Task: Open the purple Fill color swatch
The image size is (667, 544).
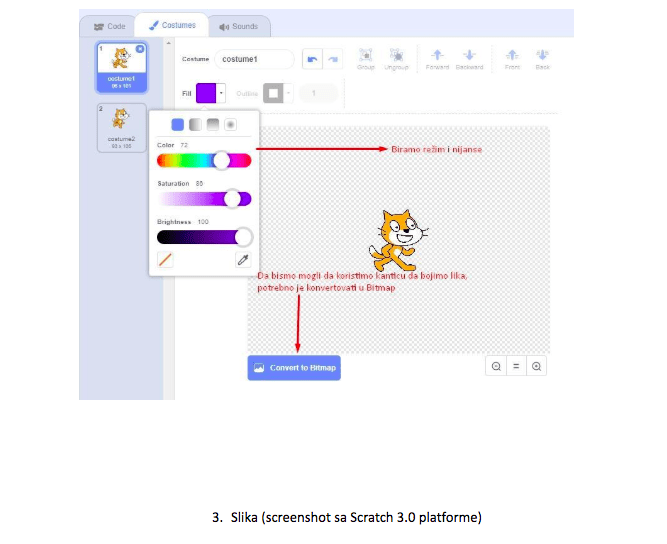Action: coord(206,93)
